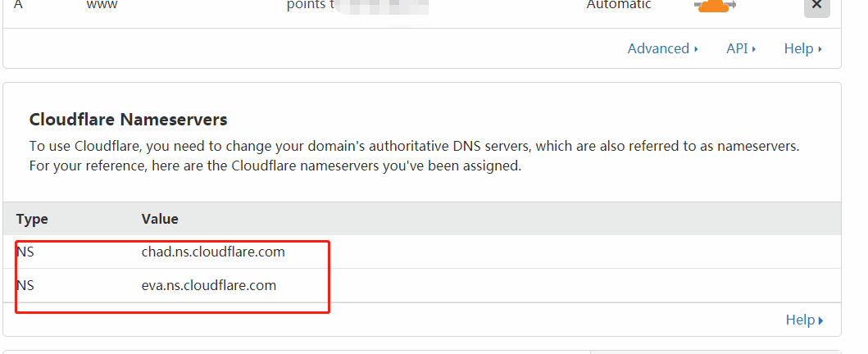Open Help below the DNS records

[802, 48]
